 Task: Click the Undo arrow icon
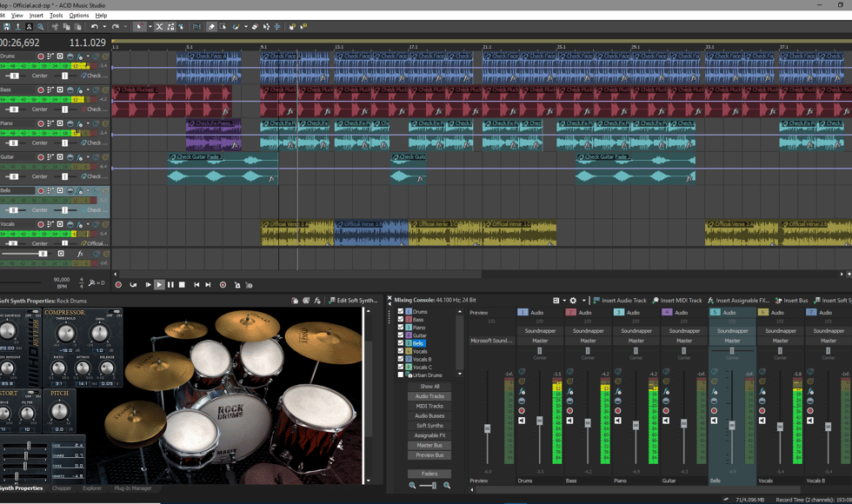[95, 26]
